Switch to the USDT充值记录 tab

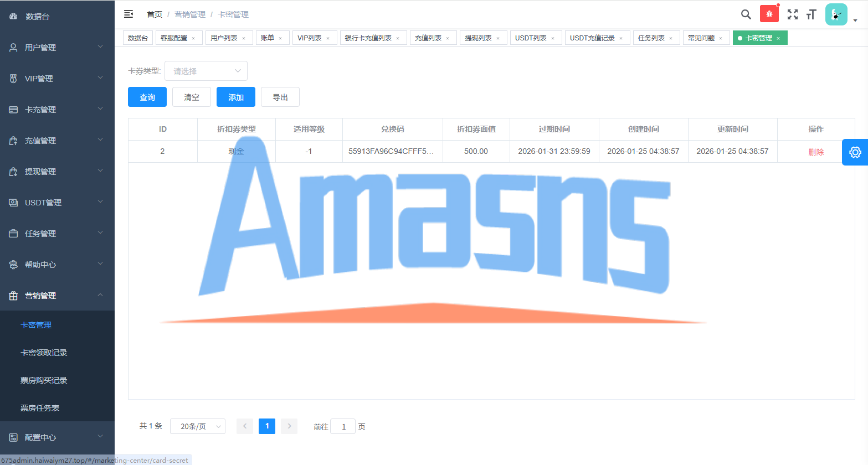[597, 38]
